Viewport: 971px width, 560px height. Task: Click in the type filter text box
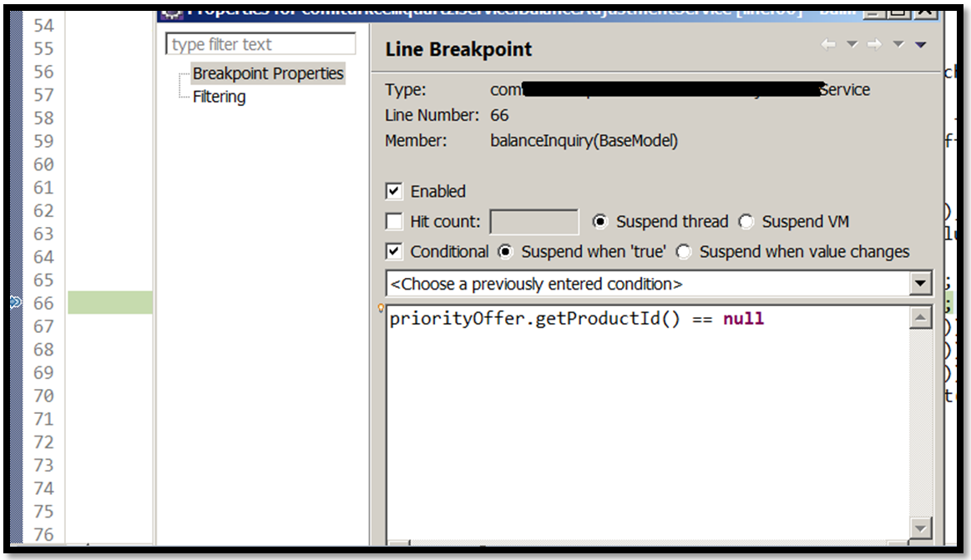260,44
